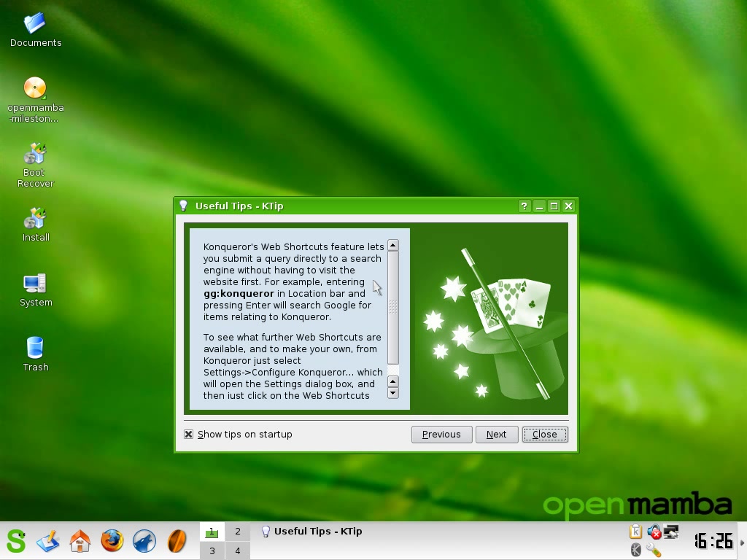Click the bold gg:konqueror text in tip
This screenshot has height=560, width=747.
click(x=239, y=293)
